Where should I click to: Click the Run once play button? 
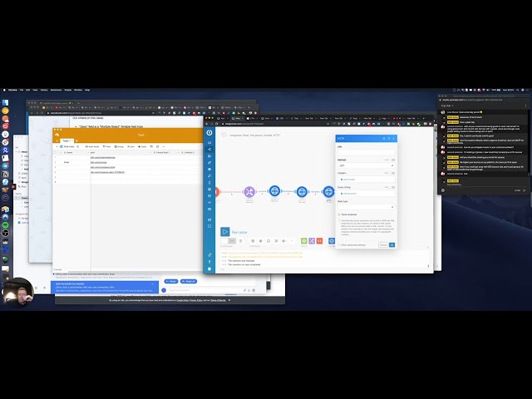tap(225, 232)
